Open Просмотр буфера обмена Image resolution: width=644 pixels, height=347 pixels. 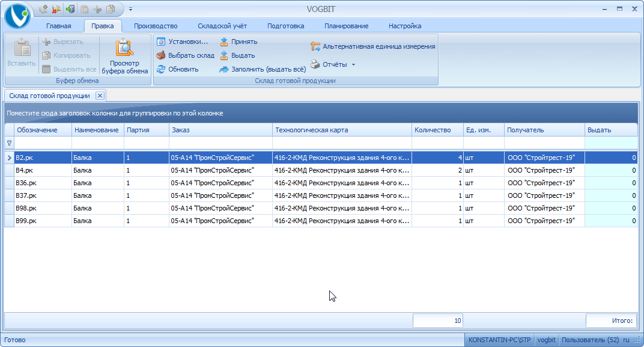[125, 57]
